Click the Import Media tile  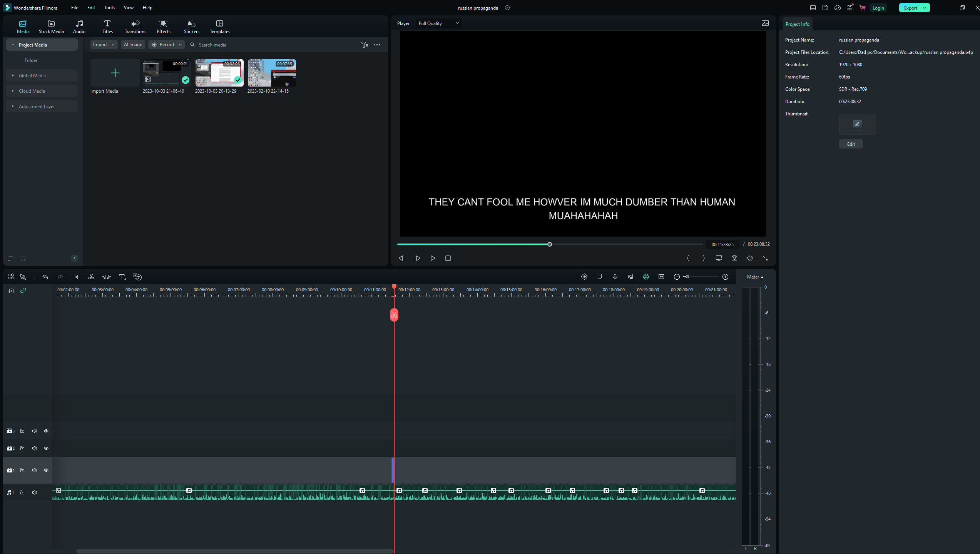[115, 73]
